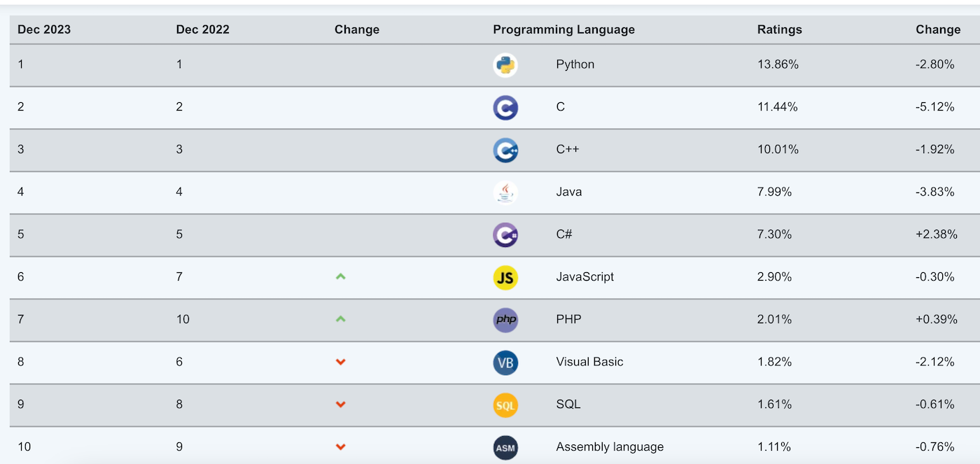Select the Python language name
The image size is (980, 464).
tap(575, 64)
